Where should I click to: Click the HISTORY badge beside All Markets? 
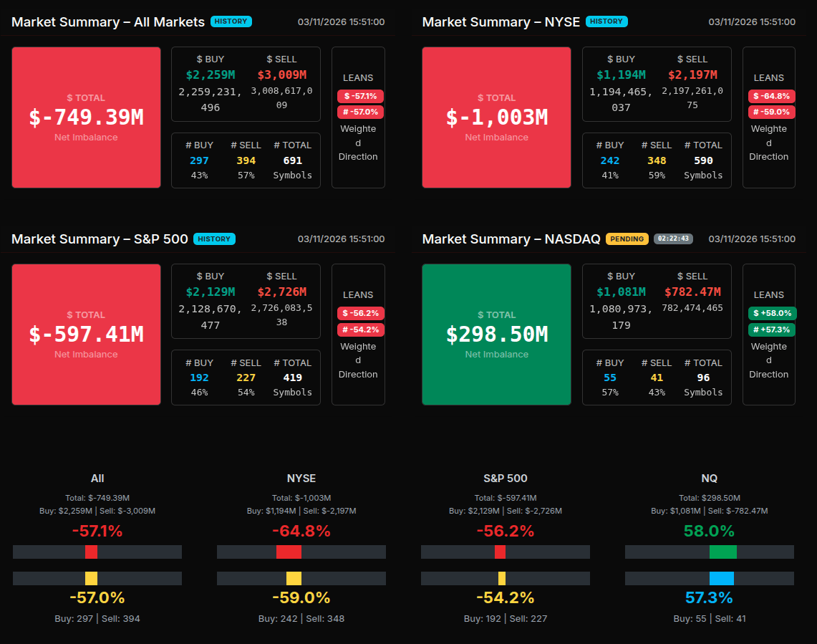[231, 21]
